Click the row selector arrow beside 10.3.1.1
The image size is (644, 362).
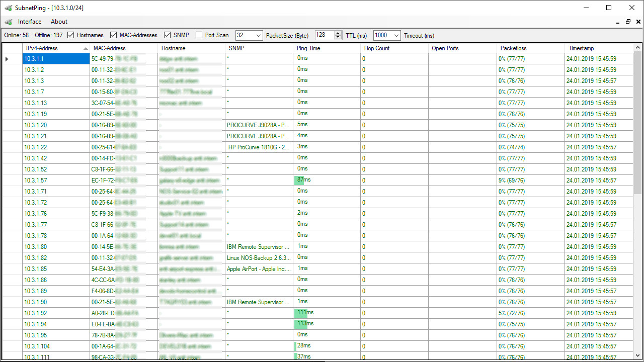7,59
